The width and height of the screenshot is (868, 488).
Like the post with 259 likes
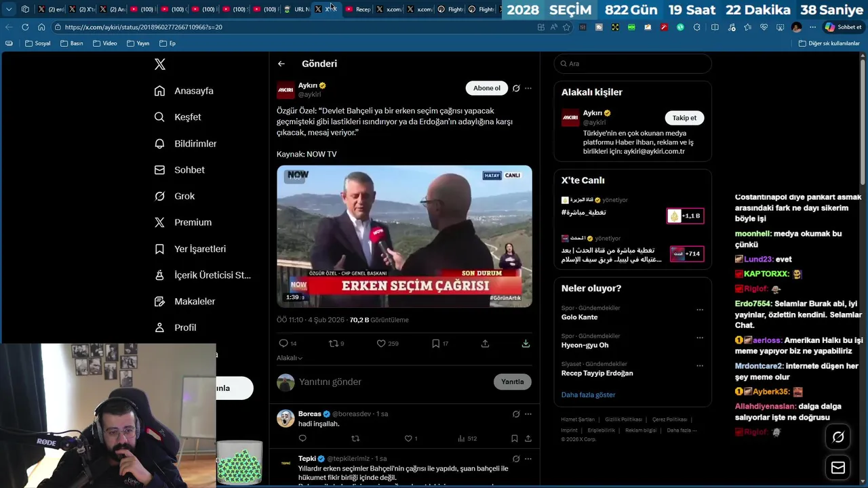pos(381,344)
